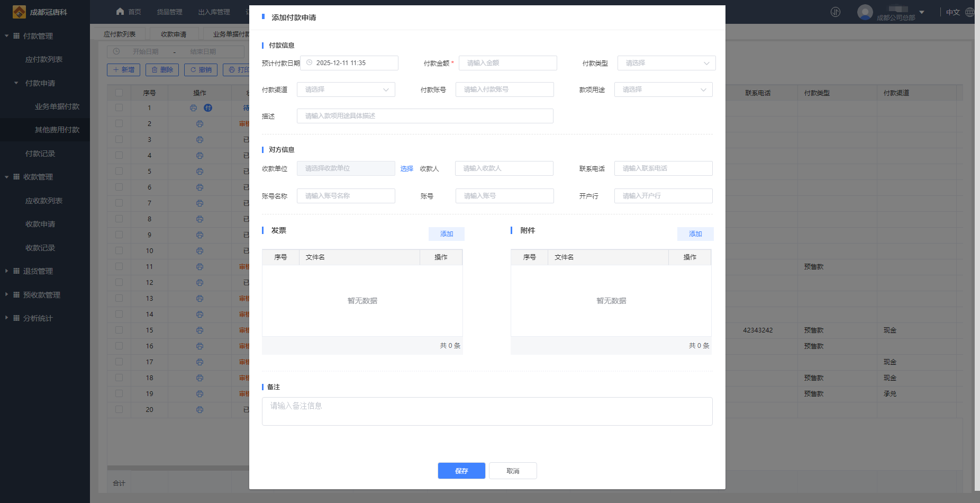
Task: Click the print icon in row 1
Action: (193, 108)
